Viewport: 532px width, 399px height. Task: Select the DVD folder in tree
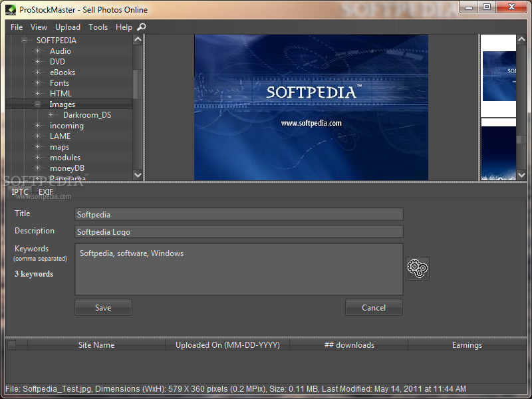57,61
